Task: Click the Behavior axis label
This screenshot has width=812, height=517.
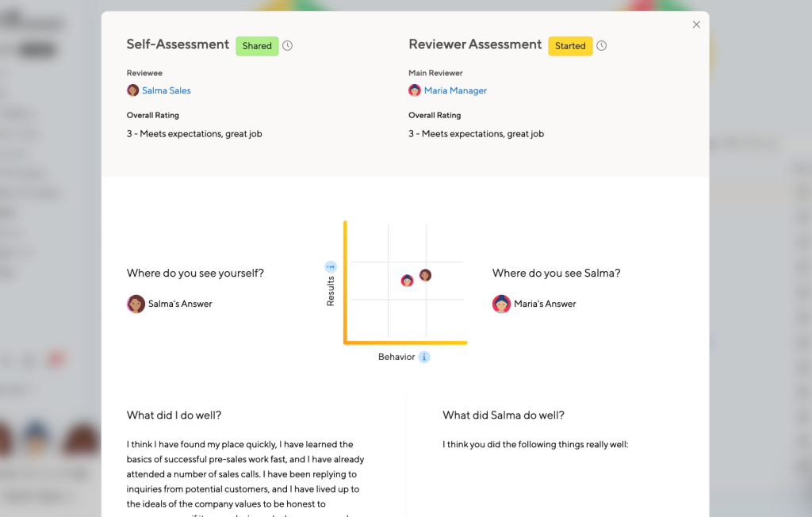Action: point(396,357)
